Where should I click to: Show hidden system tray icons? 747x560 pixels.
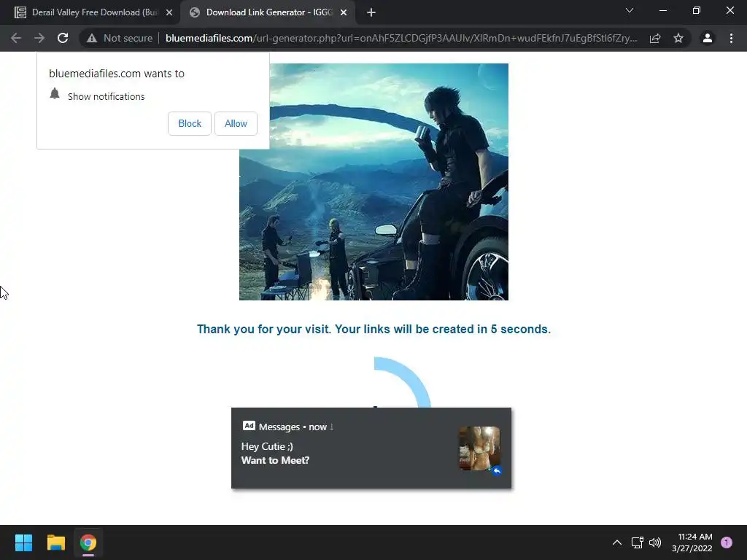point(617,542)
